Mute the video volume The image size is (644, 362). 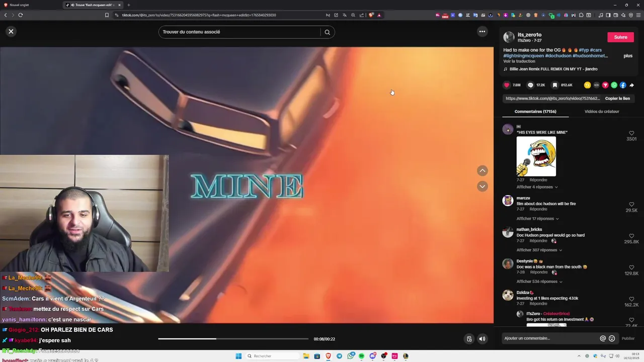pos(482,339)
